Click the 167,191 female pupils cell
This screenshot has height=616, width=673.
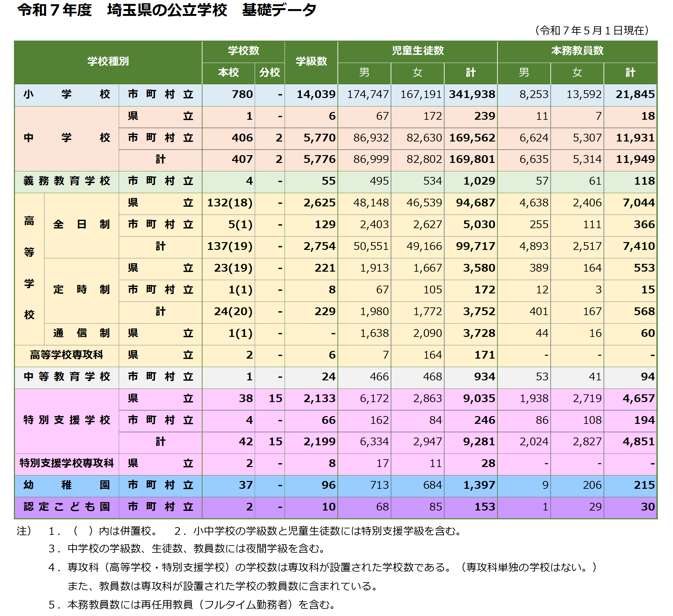417,94
